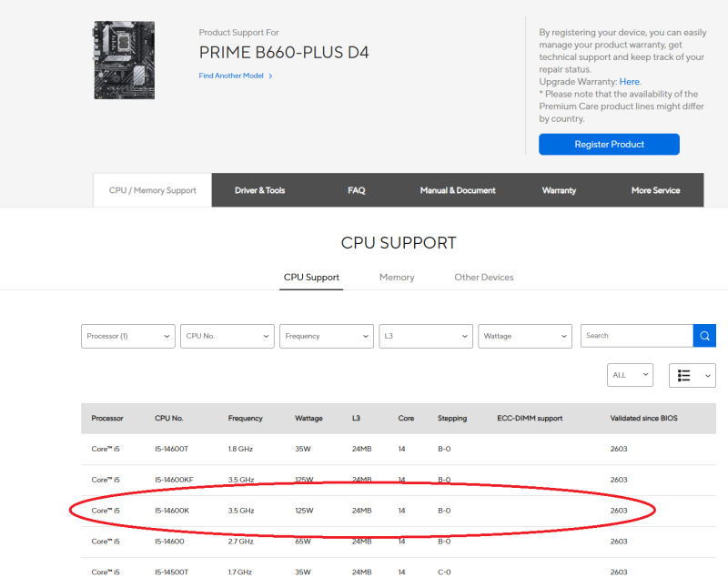Switch to the Memory sub-tab
Screen dimensions: 728x588
click(x=397, y=278)
